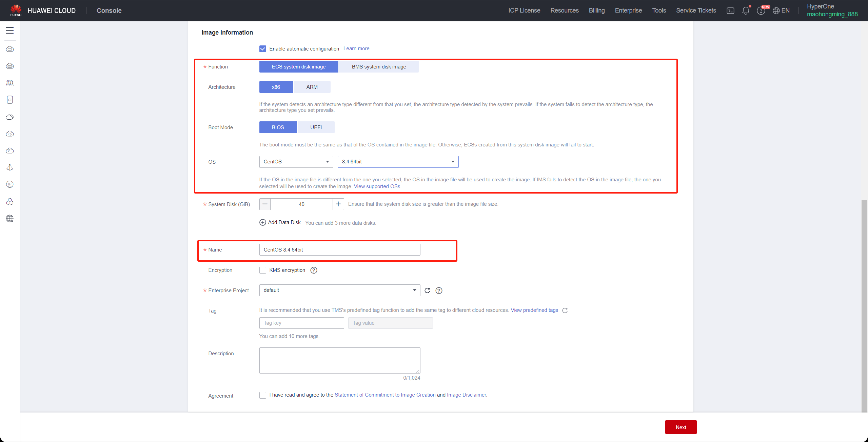
Task: Open the View supported OSs link
Action: tap(377, 186)
